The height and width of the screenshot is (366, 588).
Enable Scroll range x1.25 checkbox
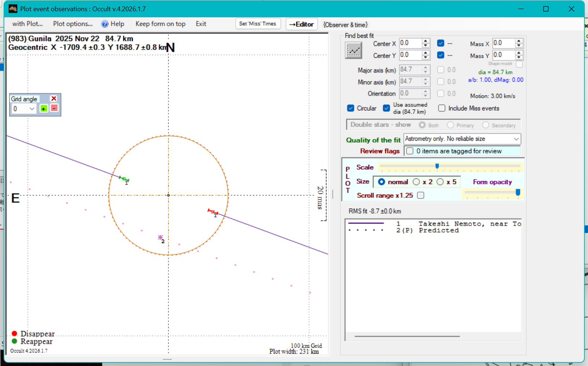pyautogui.click(x=421, y=195)
